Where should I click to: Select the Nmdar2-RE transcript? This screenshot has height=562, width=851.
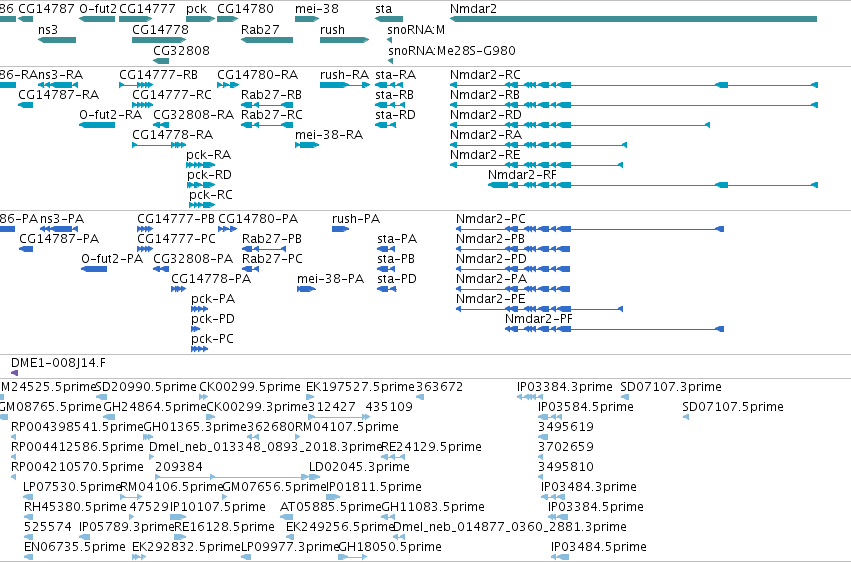point(536,165)
